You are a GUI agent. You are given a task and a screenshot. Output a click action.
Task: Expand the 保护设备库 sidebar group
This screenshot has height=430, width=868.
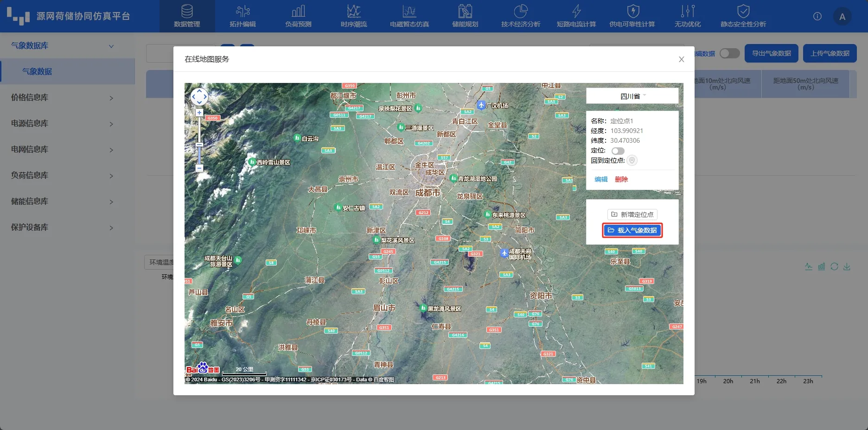pyautogui.click(x=67, y=228)
